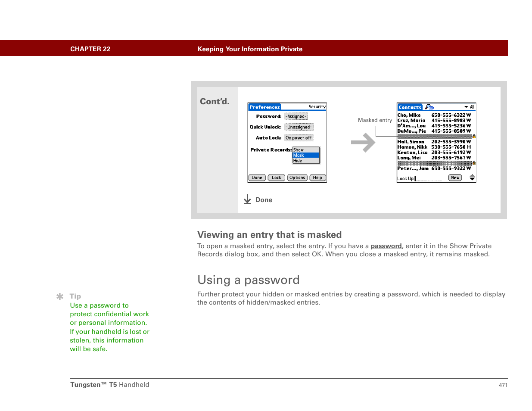Select contact Hamon, Nikk
The height and width of the screenshot is (411, 532).
[x=412, y=147]
